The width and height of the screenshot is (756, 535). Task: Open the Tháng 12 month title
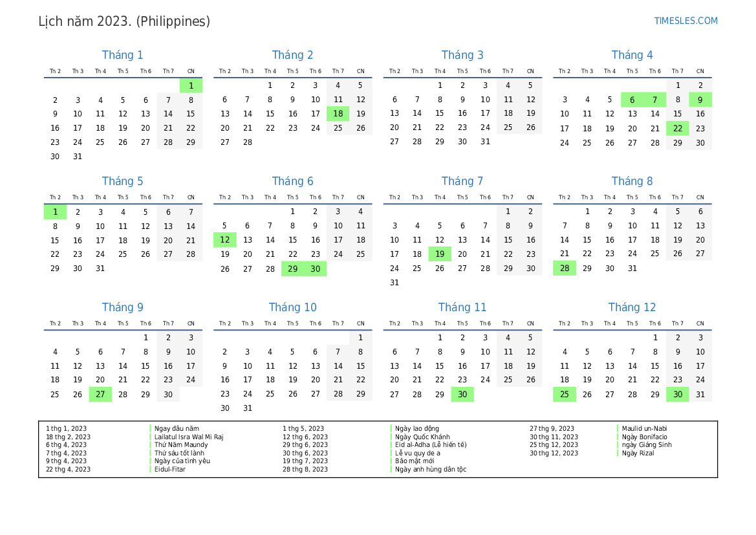coord(632,307)
